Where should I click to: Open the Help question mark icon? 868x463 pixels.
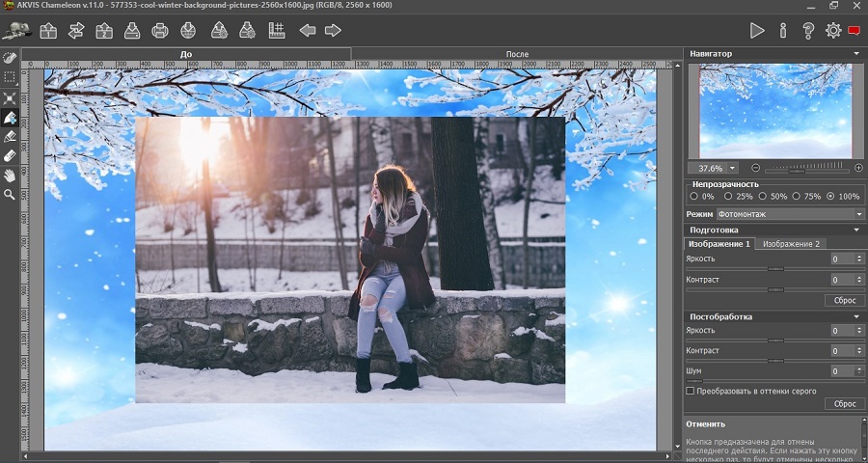808,31
